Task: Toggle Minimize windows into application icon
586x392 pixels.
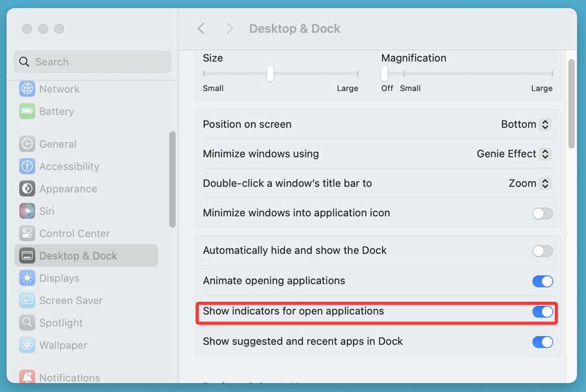Action: point(542,213)
